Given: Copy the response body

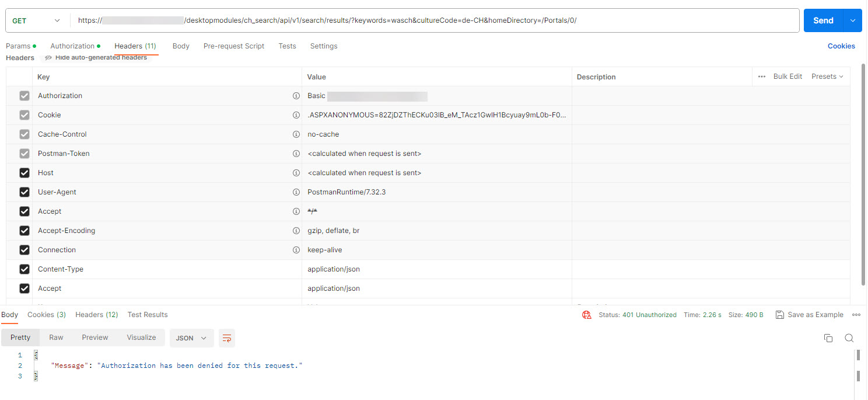Looking at the screenshot, I should click(828, 338).
